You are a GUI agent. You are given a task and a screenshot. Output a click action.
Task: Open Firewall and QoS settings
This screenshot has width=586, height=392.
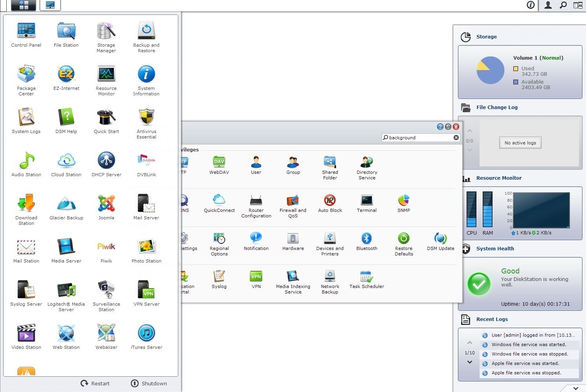(x=293, y=206)
